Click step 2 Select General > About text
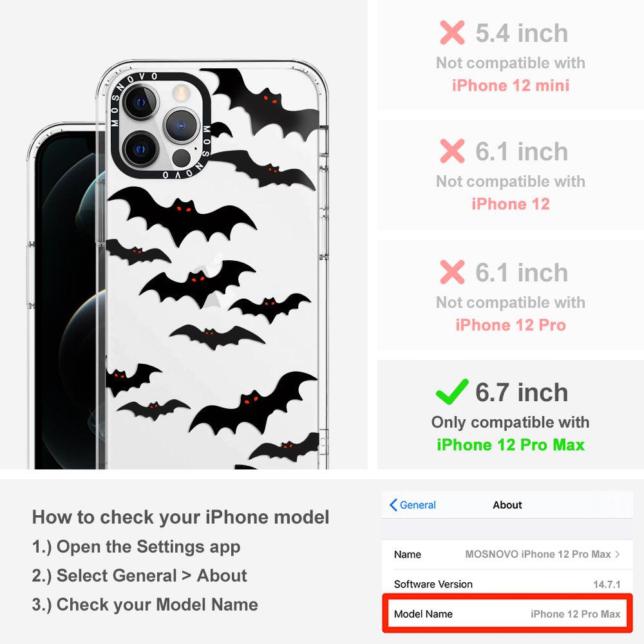644x644 pixels. coord(139,575)
